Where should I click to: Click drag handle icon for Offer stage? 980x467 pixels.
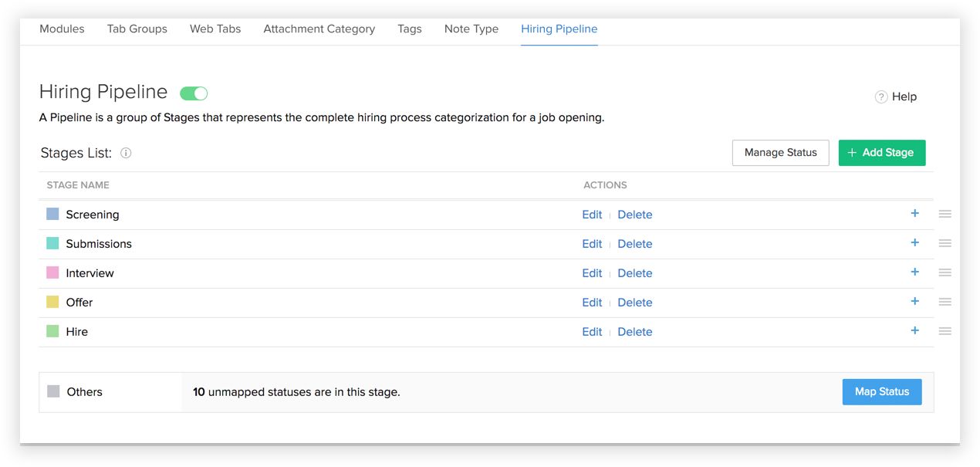[945, 302]
